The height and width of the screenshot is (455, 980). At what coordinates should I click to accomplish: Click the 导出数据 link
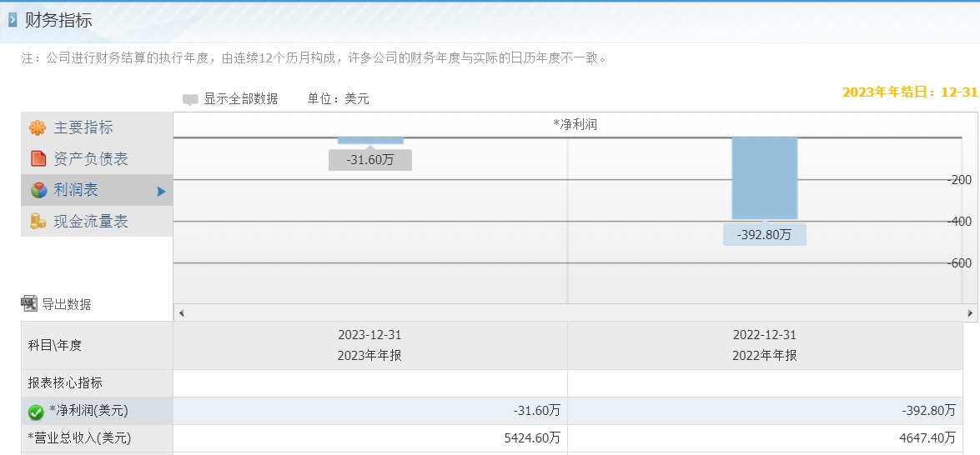(66, 304)
